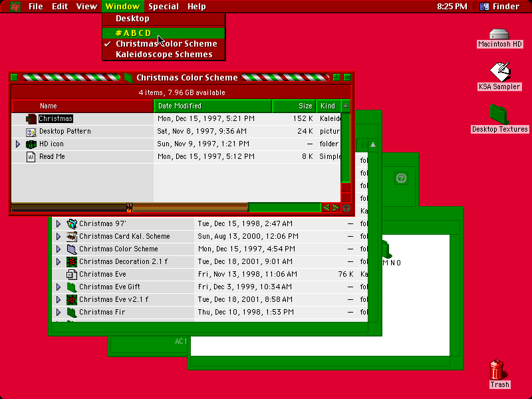
Task: Toggle sort order button in Kaleidoscope Schemes window
Action: point(373,145)
